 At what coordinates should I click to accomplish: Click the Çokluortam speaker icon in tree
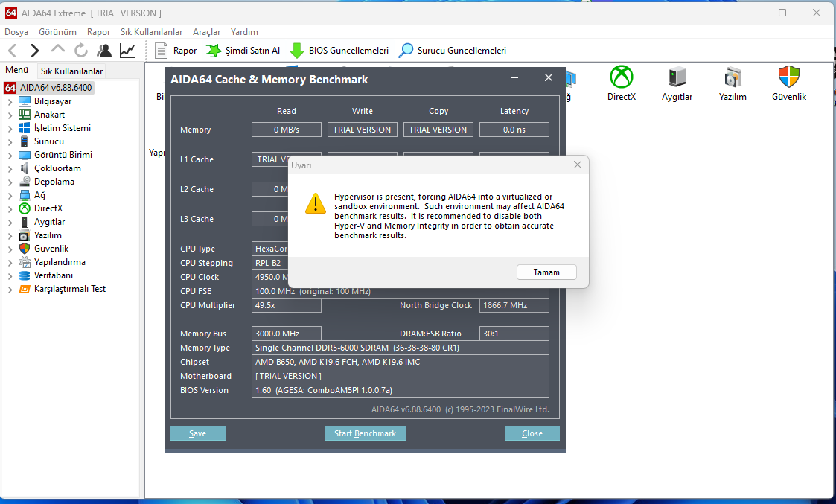25,168
